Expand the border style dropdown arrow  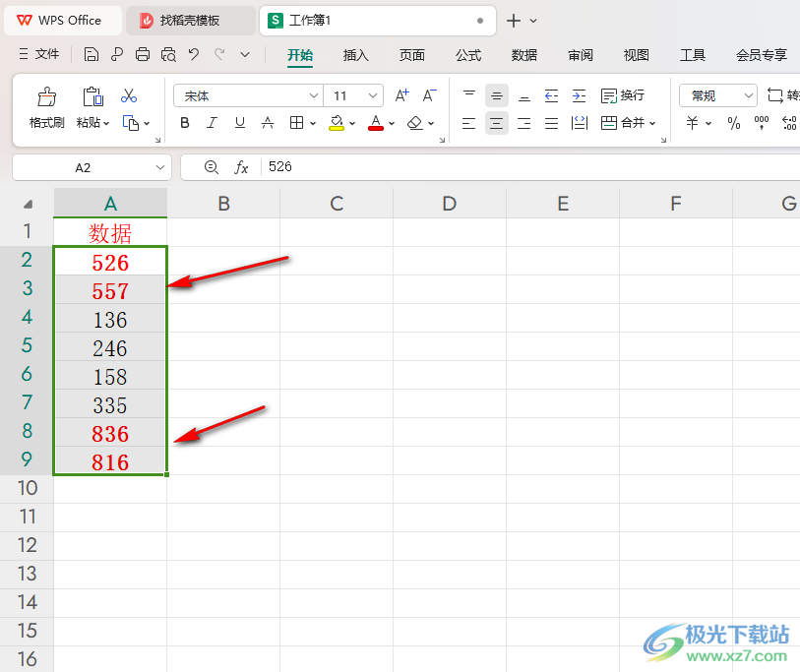tap(313, 123)
